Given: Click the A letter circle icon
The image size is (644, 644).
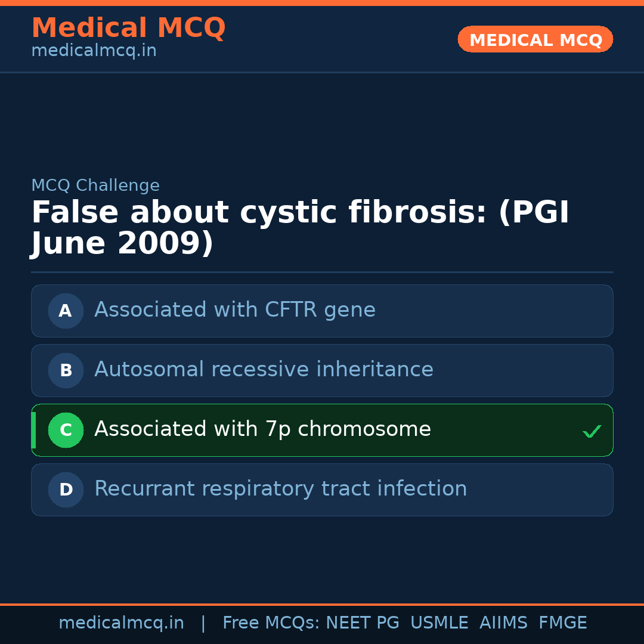Looking at the screenshot, I should tap(66, 311).
